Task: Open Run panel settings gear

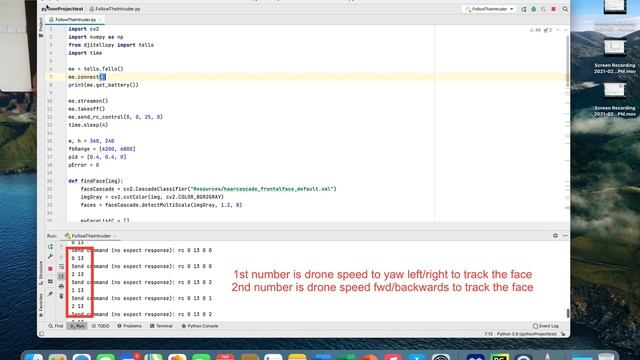Action: click(555, 236)
